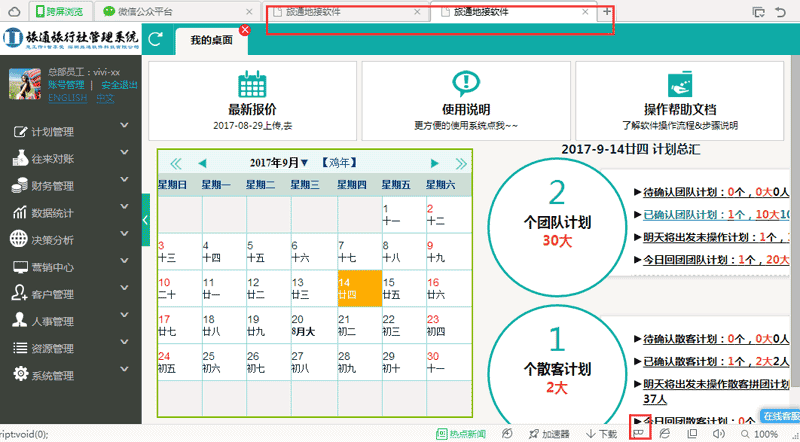Collapse the left sidebar with teal handle
Screen dimensions: 800x442
pyautogui.click(x=145, y=218)
